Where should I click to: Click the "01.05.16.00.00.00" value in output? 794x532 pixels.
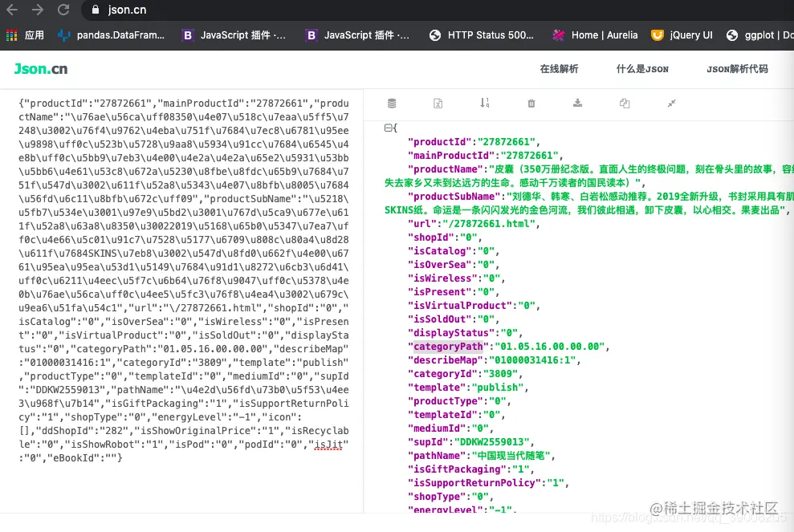click(550, 347)
